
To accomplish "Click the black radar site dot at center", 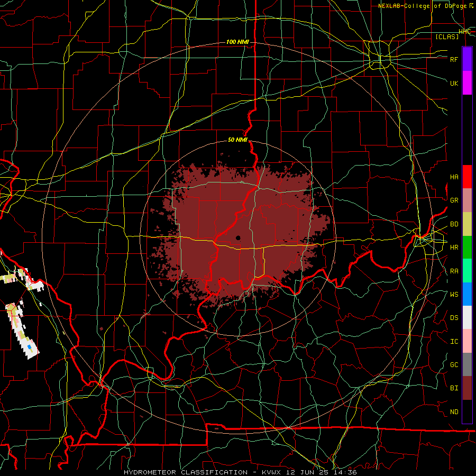I will point(238,238).
